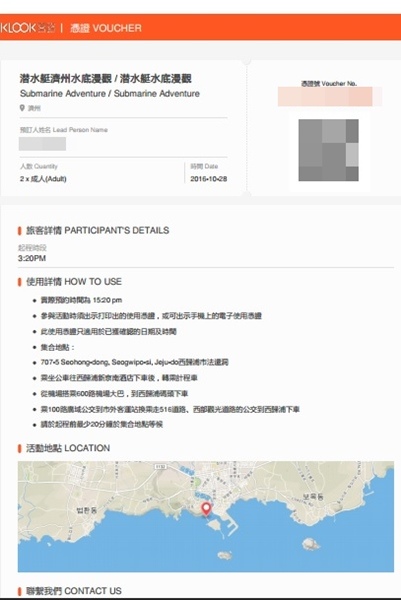Click the 濟州 location text
Image resolution: width=401 pixels, height=600 pixels.
click(x=34, y=108)
